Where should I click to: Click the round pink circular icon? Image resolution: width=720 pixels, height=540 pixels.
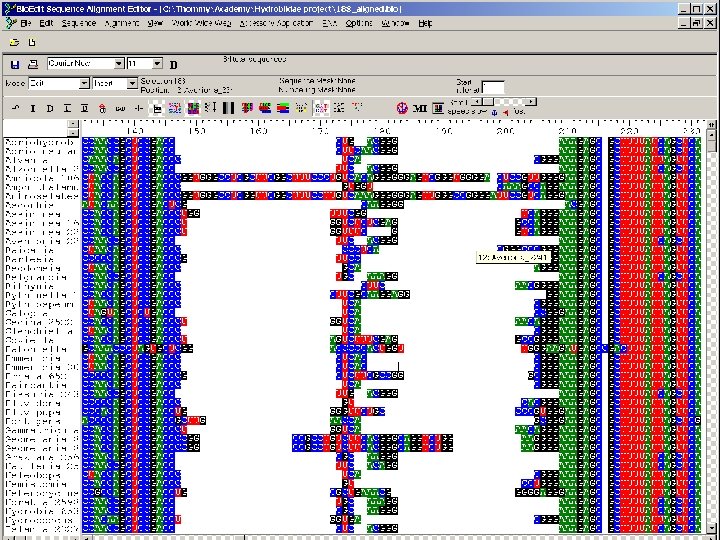(402, 108)
